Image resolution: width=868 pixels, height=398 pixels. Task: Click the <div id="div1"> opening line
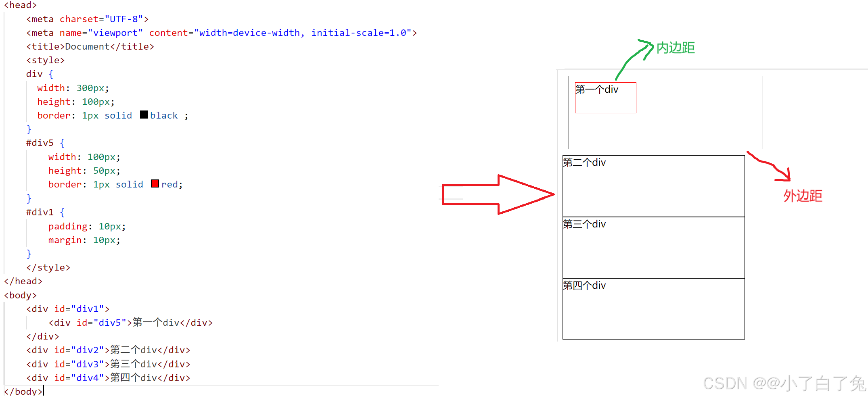[68, 309]
